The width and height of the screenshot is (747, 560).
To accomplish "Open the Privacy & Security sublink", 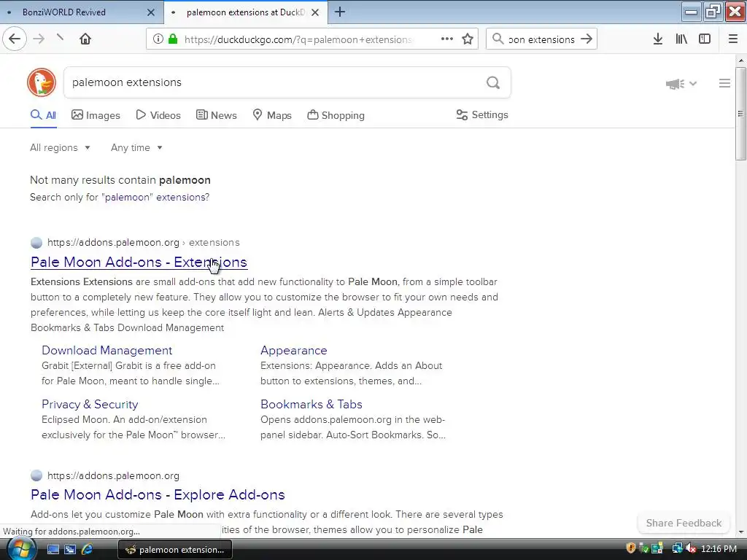I will tap(90, 404).
